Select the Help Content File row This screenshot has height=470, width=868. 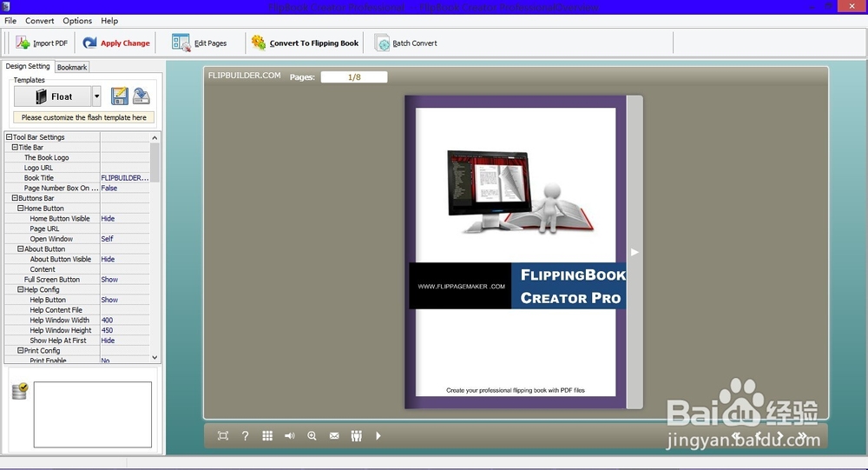pyautogui.click(x=77, y=310)
